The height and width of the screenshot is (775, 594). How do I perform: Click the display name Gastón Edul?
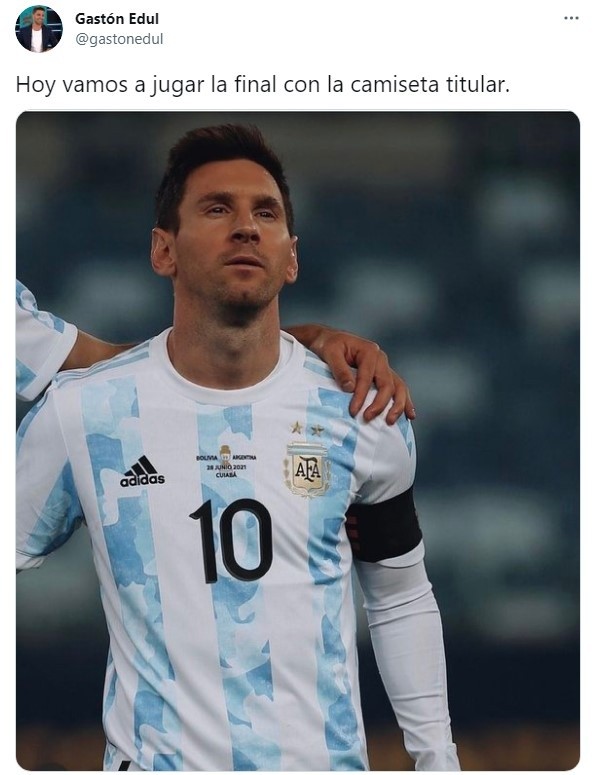click(x=117, y=19)
